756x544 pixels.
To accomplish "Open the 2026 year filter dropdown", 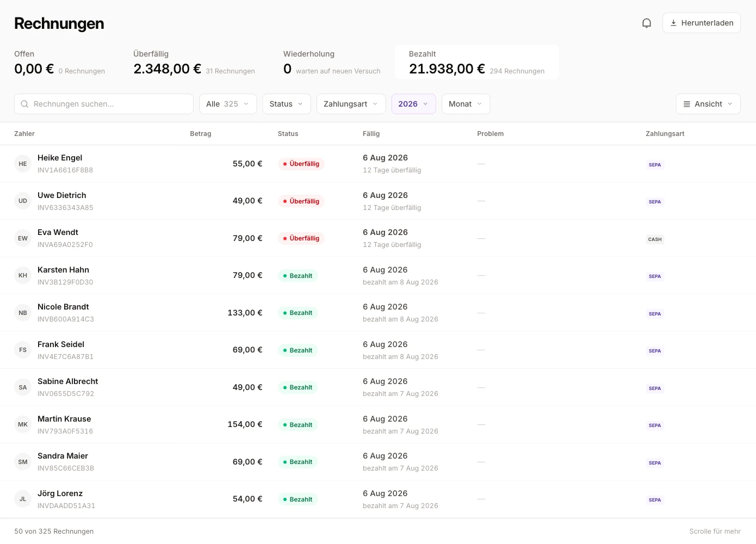I will (413, 104).
